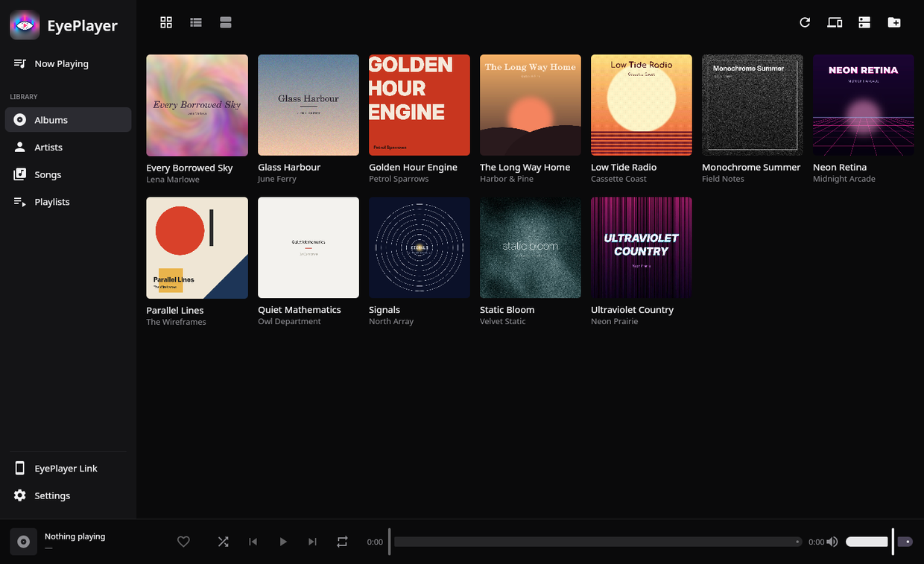
Task: Open the Neon Retina album cover
Action: 864,105
